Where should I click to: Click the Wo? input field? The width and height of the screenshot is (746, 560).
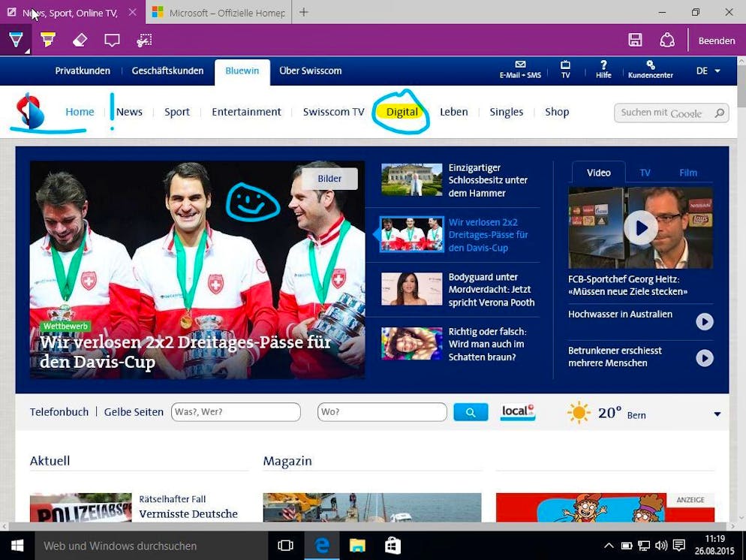coord(382,412)
